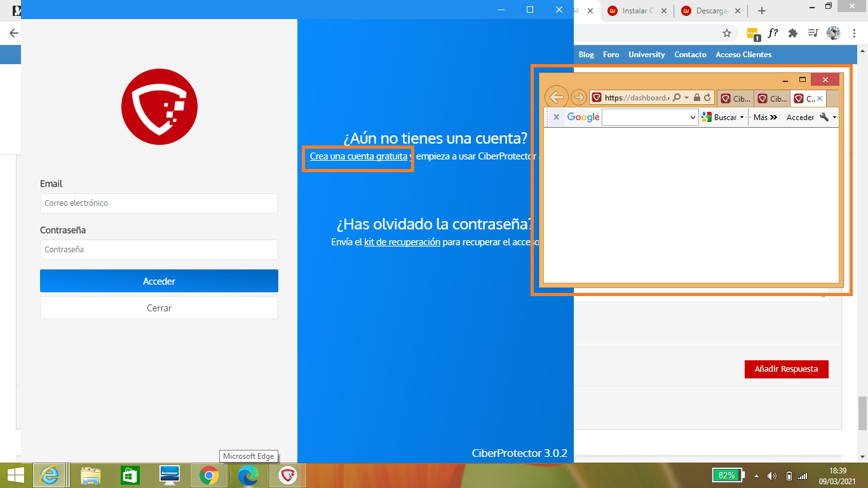The width and height of the screenshot is (868, 488).
Task: Open File Explorer from the taskbar
Action: click(x=91, y=475)
